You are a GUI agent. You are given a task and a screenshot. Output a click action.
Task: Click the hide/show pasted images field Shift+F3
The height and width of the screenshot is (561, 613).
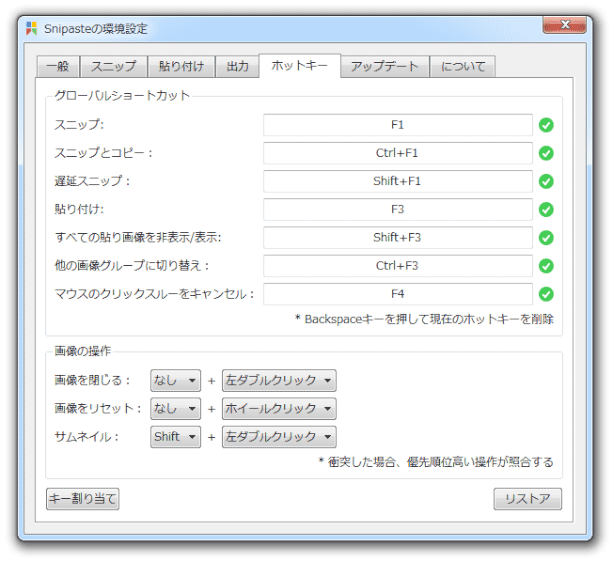point(398,238)
